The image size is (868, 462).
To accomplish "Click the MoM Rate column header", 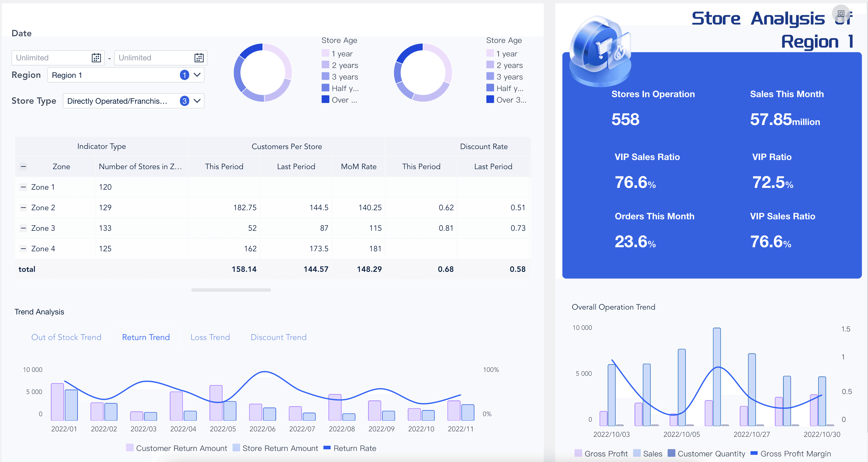I will tap(359, 166).
